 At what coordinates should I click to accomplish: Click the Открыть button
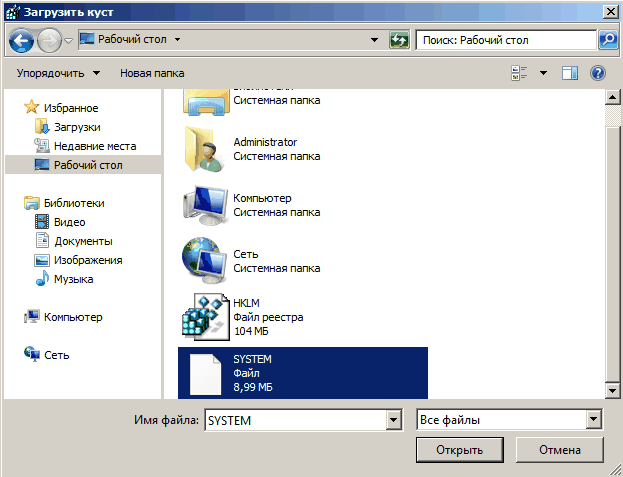coord(460,450)
